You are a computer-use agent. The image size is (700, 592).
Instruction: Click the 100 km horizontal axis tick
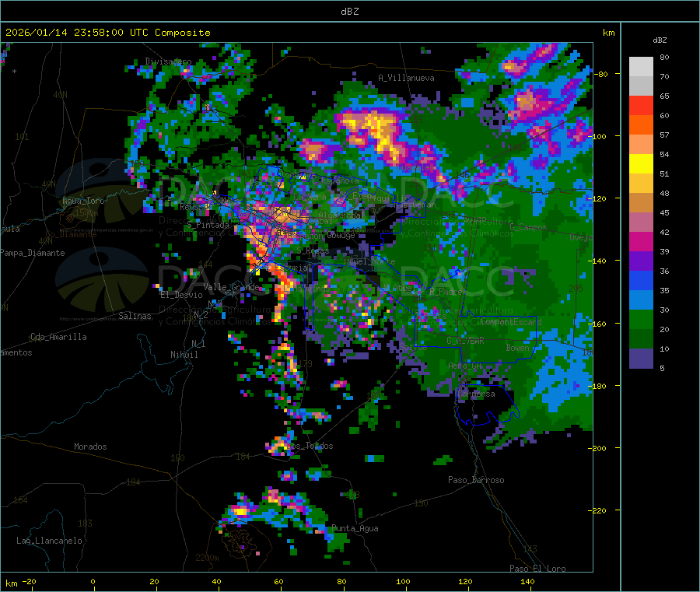pyautogui.click(x=403, y=581)
